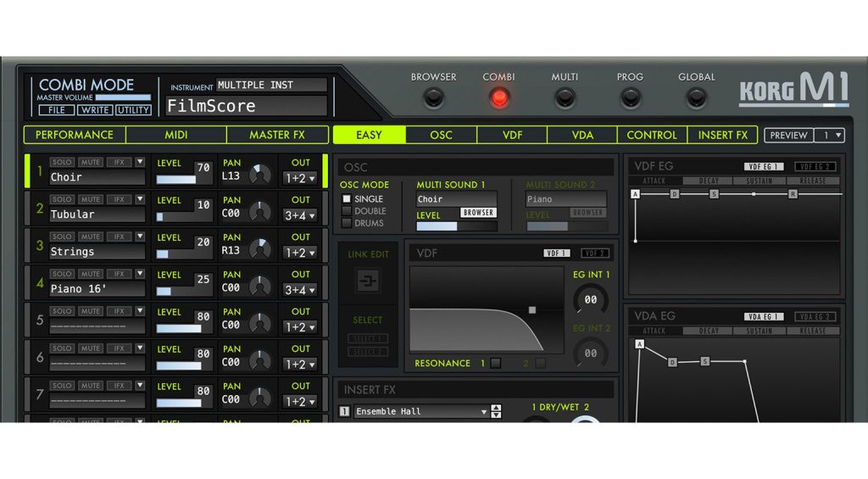Open Strings timbre output dropdown
Image resolution: width=868 pixels, height=479 pixels.
299,253
